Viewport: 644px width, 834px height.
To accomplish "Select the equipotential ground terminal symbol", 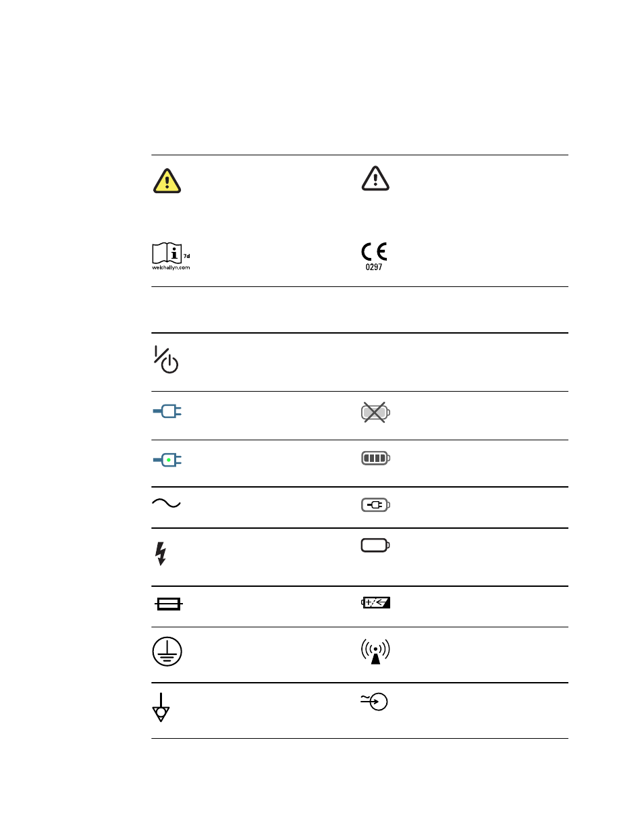I will point(161,707).
